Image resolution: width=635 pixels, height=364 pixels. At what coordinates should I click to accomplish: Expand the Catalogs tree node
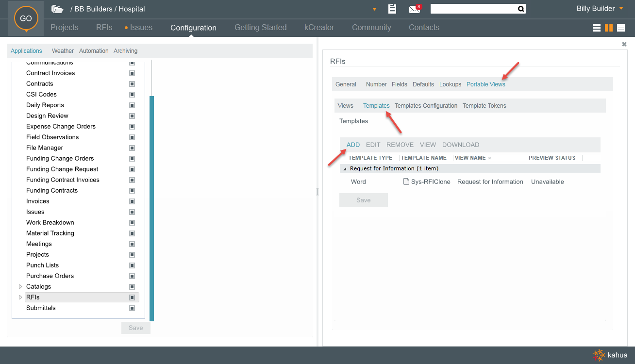point(20,287)
